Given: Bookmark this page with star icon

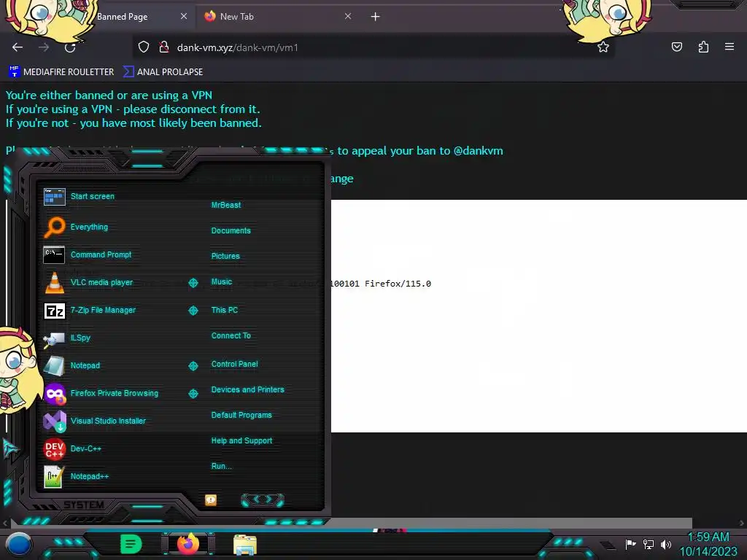Looking at the screenshot, I should [603, 47].
